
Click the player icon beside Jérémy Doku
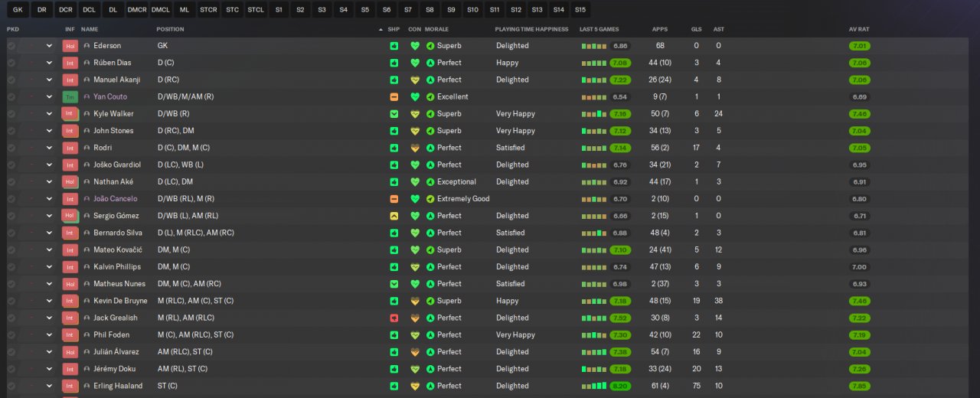coord(87,369)
